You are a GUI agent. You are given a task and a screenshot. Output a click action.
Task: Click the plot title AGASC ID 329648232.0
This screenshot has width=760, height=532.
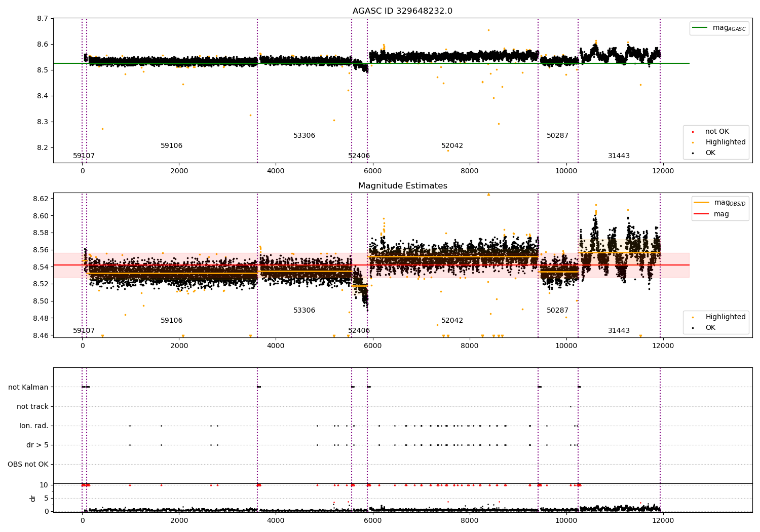(402, 11)
